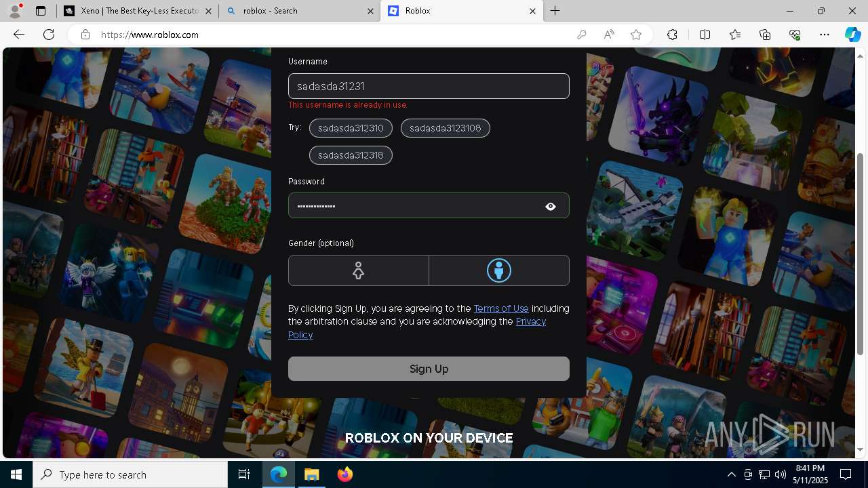
Task: Open the Favorites list icon
Action: 735,35
